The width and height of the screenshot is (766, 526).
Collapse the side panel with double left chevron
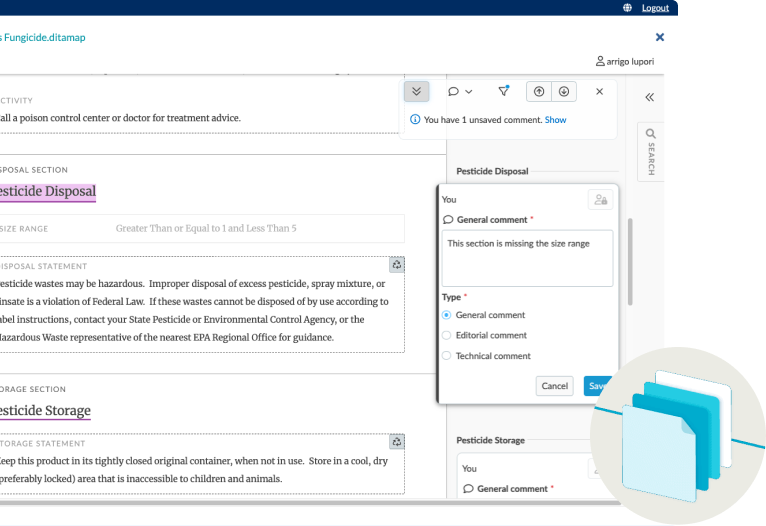649,97
